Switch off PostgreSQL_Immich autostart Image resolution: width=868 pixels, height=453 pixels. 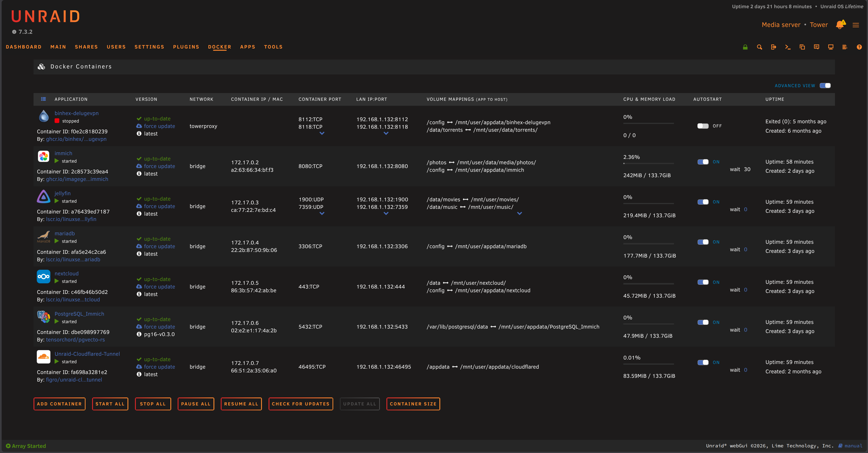coord(703,322)
